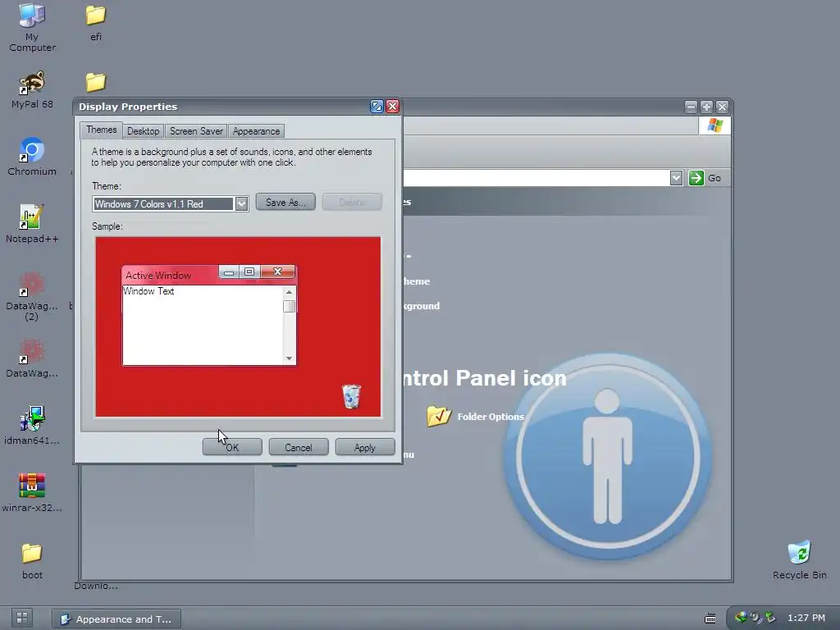Screen dimensions: 840x630
Task: Open My Computer desktop icon
Action: point(32,27)
